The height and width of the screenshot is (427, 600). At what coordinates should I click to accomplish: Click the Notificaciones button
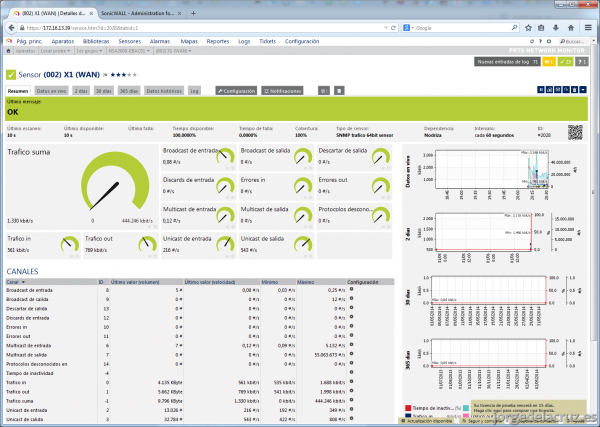(282, 91)
